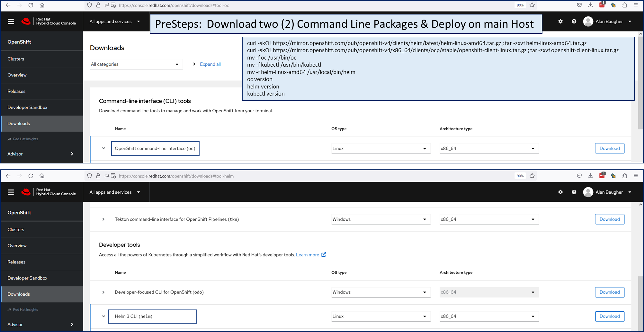Expand the Tekton command-line interface row
The width and height of the screenshot is (644, 332).
(103, 219)
